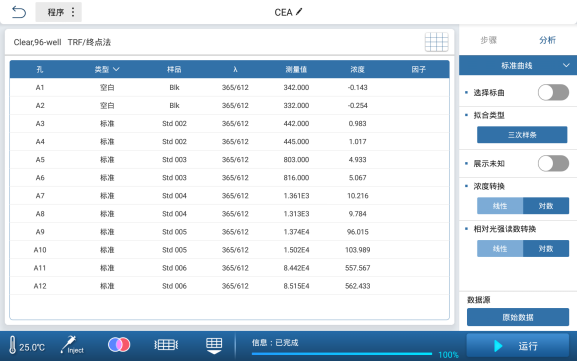Click the 原始数据 data source button
Viewport: 577px width, 361px height.
[518, 317]
